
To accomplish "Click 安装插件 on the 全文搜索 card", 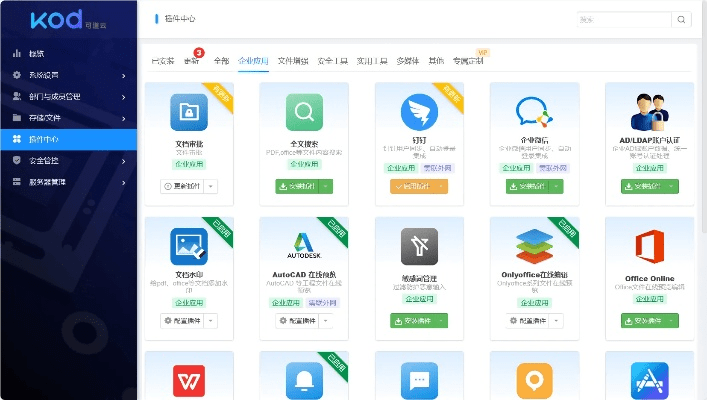I will pyautogui.click(x=298, y=186).
